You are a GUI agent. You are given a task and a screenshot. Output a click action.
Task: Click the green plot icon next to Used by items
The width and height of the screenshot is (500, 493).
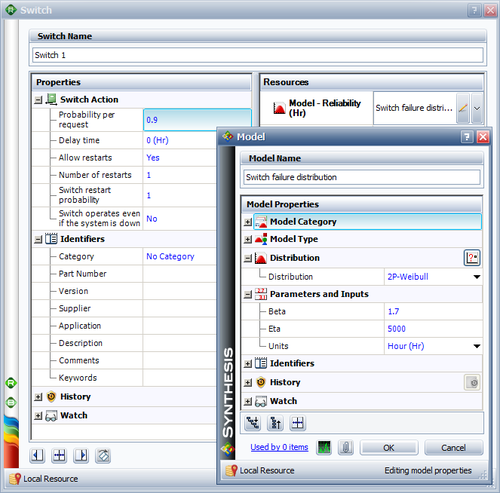coord(324,447)
